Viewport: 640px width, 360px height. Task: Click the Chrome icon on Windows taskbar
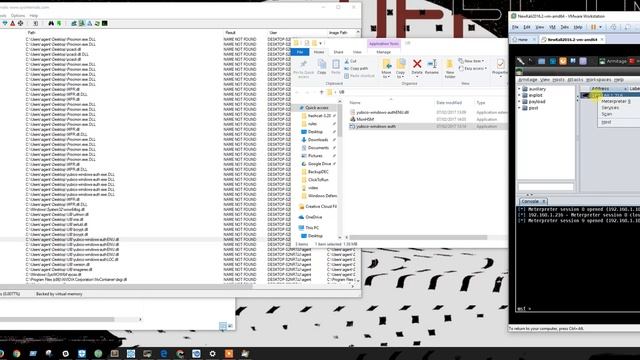click(16, 354)
